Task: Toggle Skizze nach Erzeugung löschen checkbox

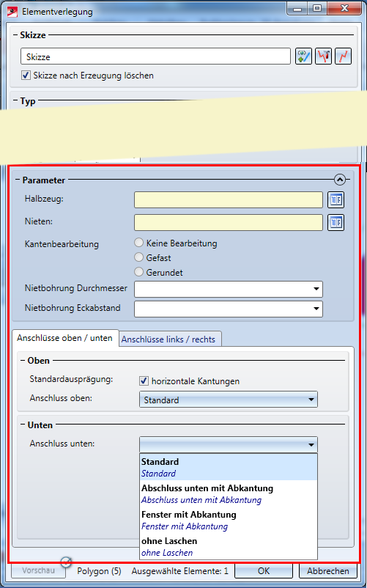Action: 26,76
